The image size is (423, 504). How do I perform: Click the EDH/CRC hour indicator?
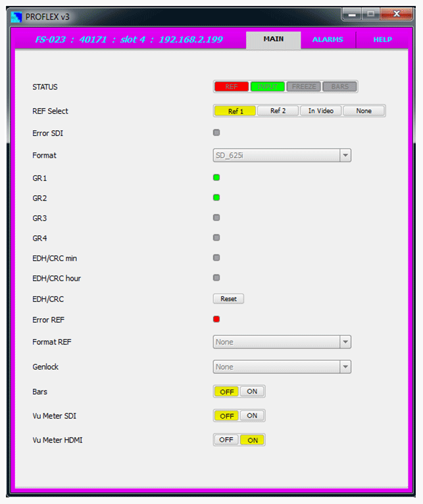pos(216,278)
